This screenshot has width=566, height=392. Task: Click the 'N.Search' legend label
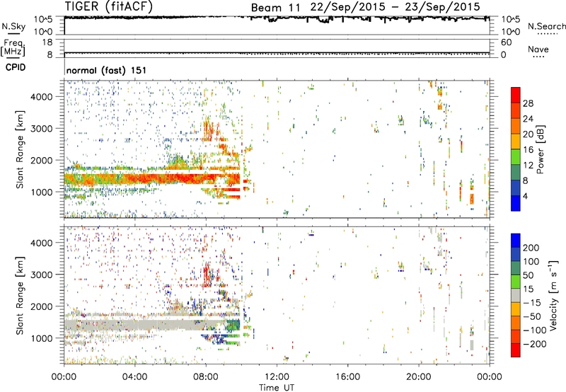546,26
